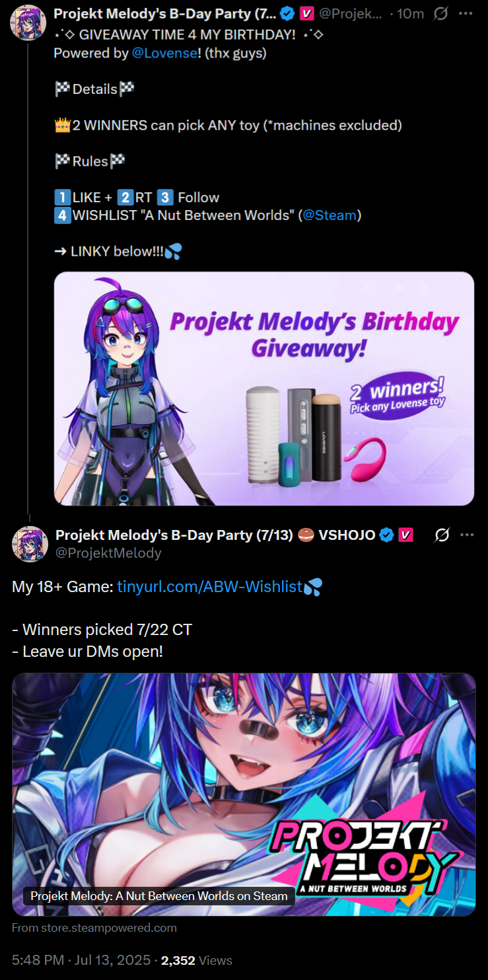Click the blue verified badge on the first tweet

coord(287,13)
